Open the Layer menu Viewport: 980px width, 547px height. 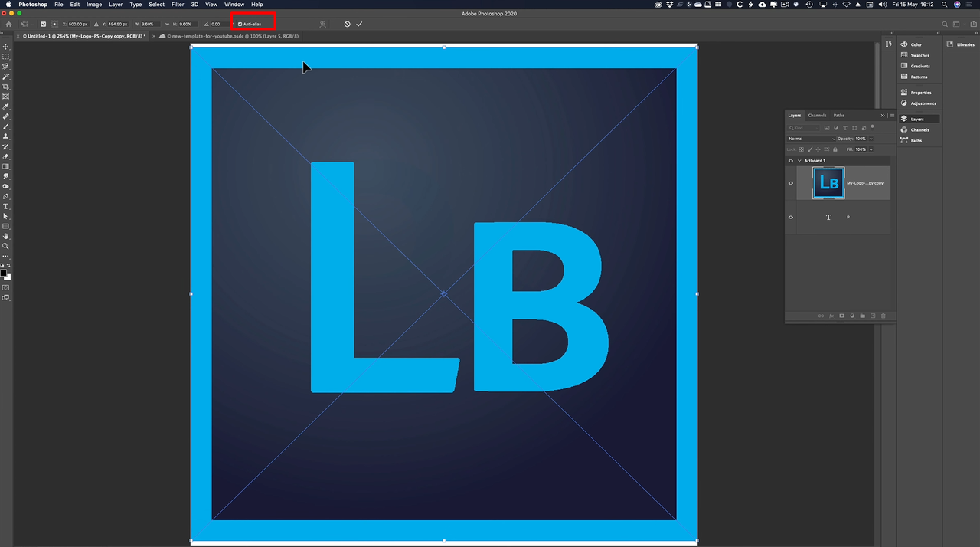point(116,5)
